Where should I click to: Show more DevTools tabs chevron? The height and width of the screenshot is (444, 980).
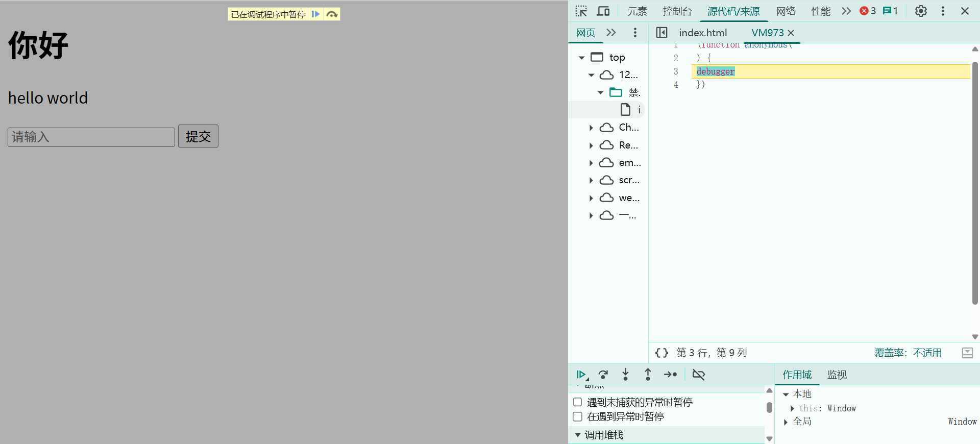pyautogui.click(x=846, y=11)
